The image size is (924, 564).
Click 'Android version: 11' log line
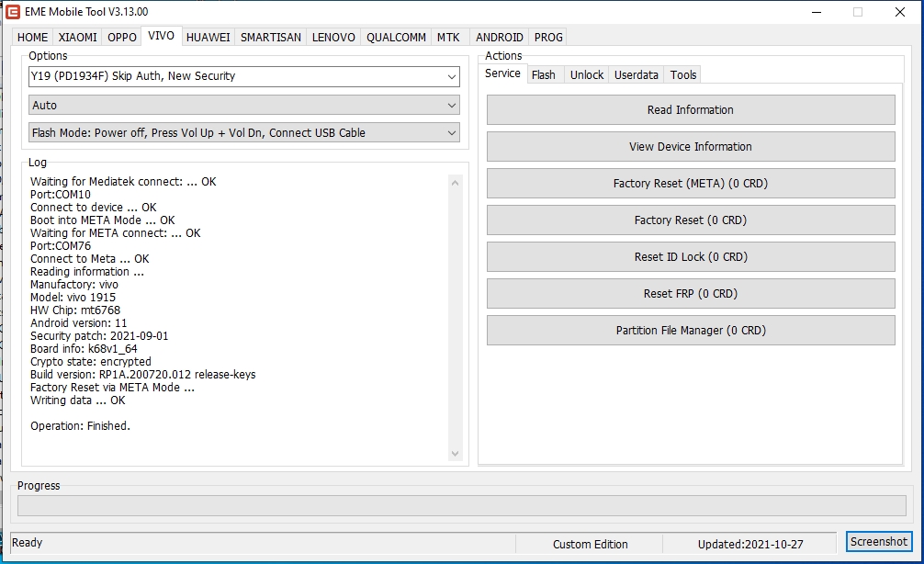coord(78,323)
